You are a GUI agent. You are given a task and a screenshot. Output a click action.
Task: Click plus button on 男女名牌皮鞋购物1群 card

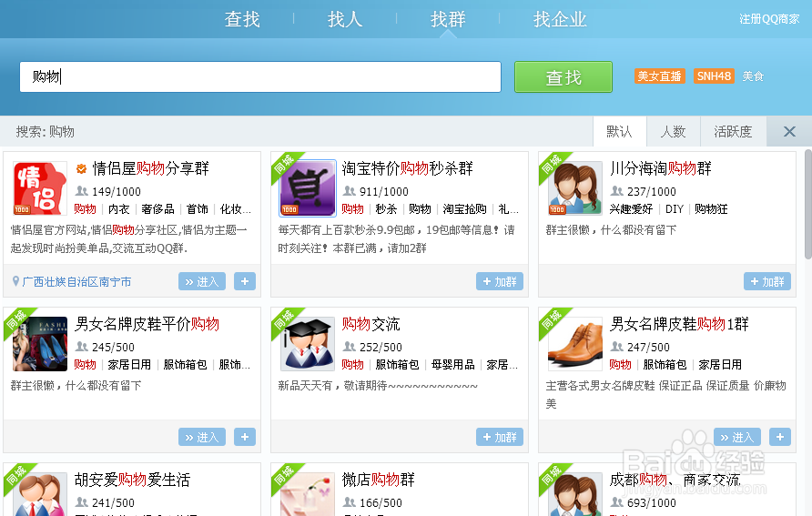tap(780, 438)
